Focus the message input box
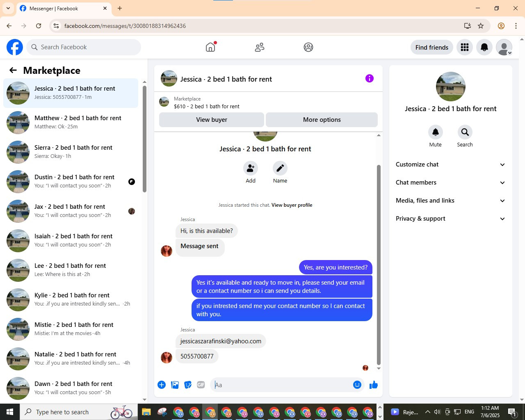525x420 pixels. 282,385
